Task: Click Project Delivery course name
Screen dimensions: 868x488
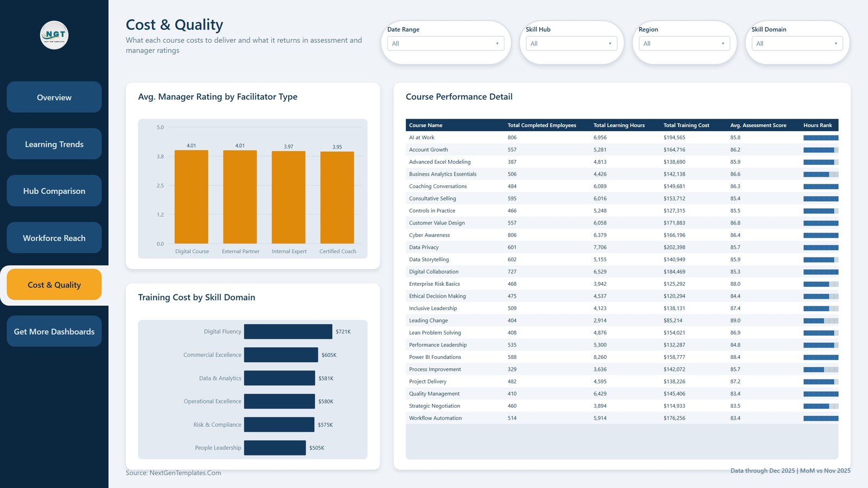Action: [428, 382]
